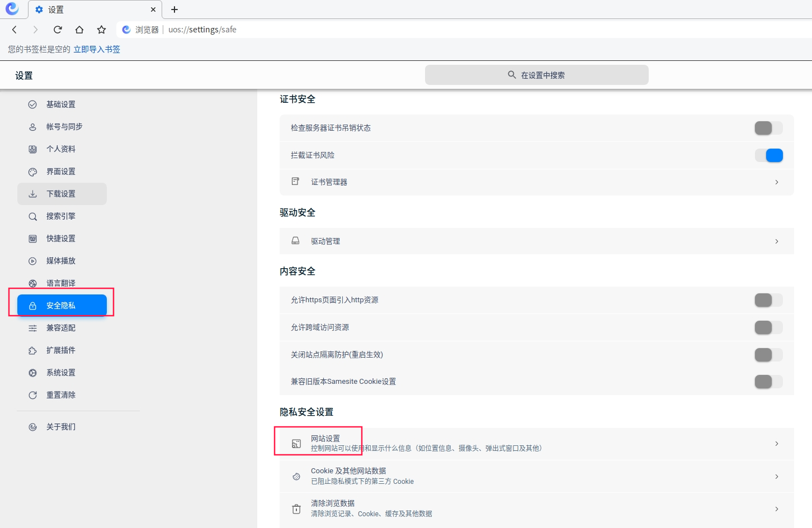Click the 快捷设置 keyboard icon
Screen dimensions: 812x528
click(x=32, y=239)
